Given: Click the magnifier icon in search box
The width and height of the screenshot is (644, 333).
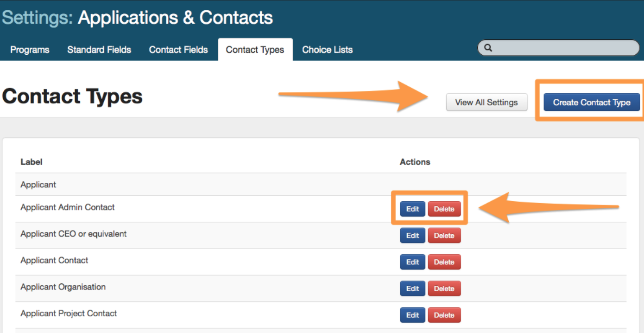Looking at the screenshot, I should tap(488, 48).
